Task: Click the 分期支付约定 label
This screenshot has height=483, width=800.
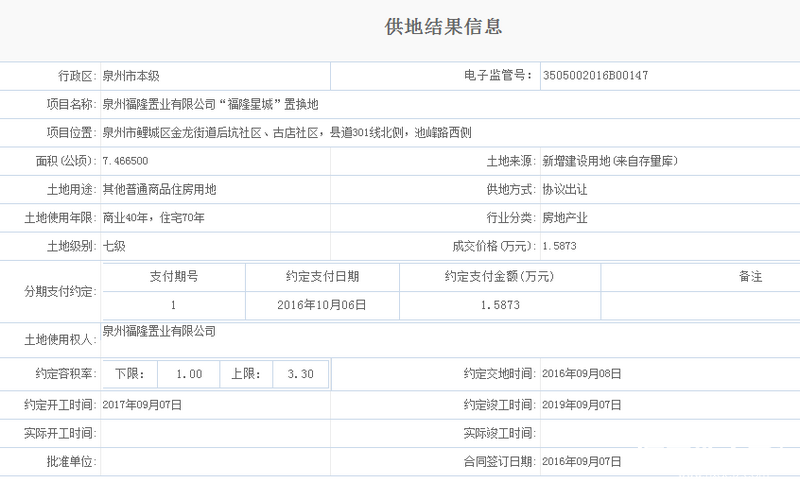Action: [60, 292]
